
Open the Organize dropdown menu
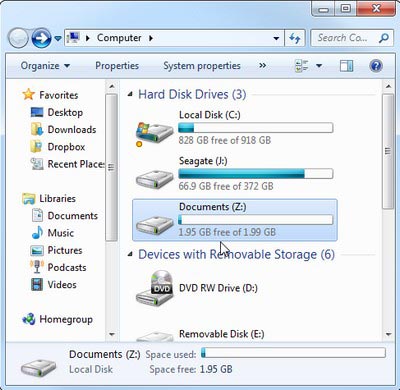(45, 66)
